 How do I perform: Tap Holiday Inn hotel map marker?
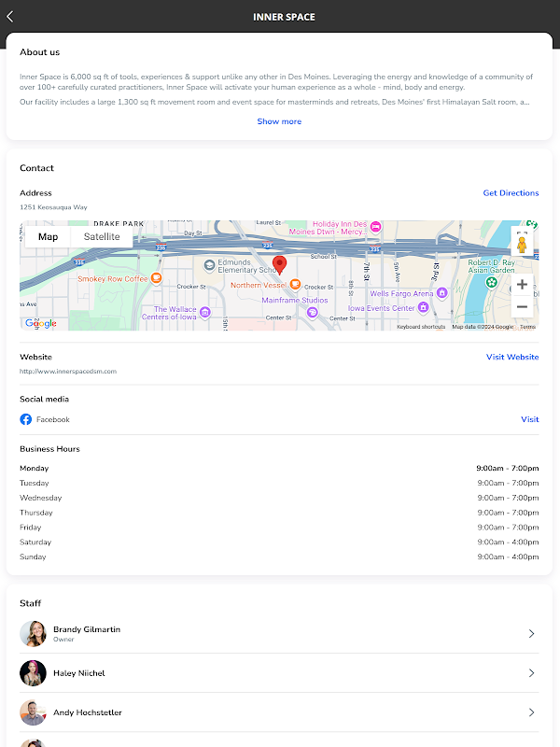click(376, 227)
